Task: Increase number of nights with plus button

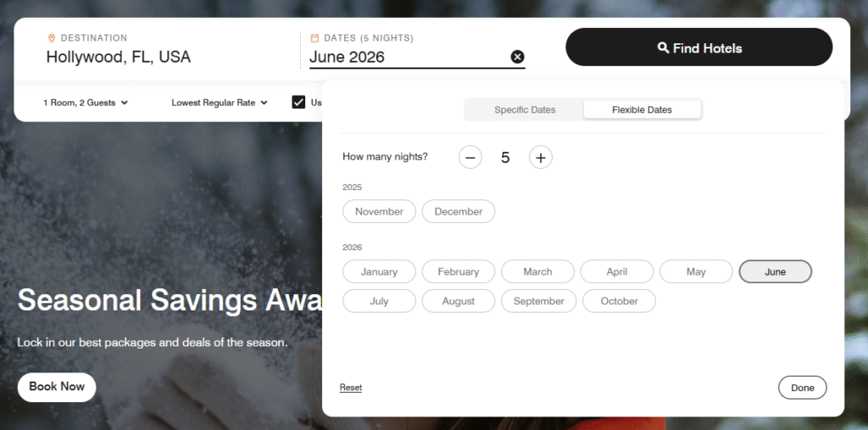Action: click(540, 158)
